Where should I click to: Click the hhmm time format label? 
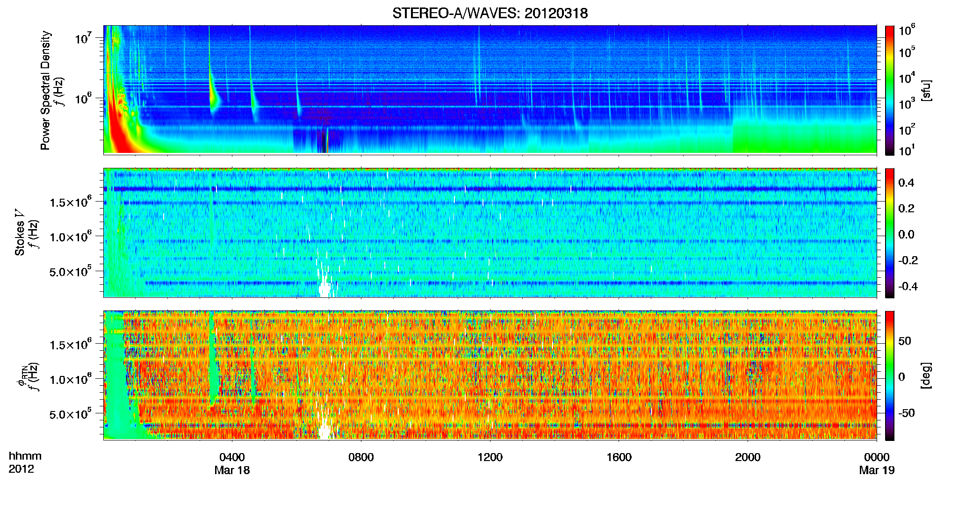click(x=25, y=456)
